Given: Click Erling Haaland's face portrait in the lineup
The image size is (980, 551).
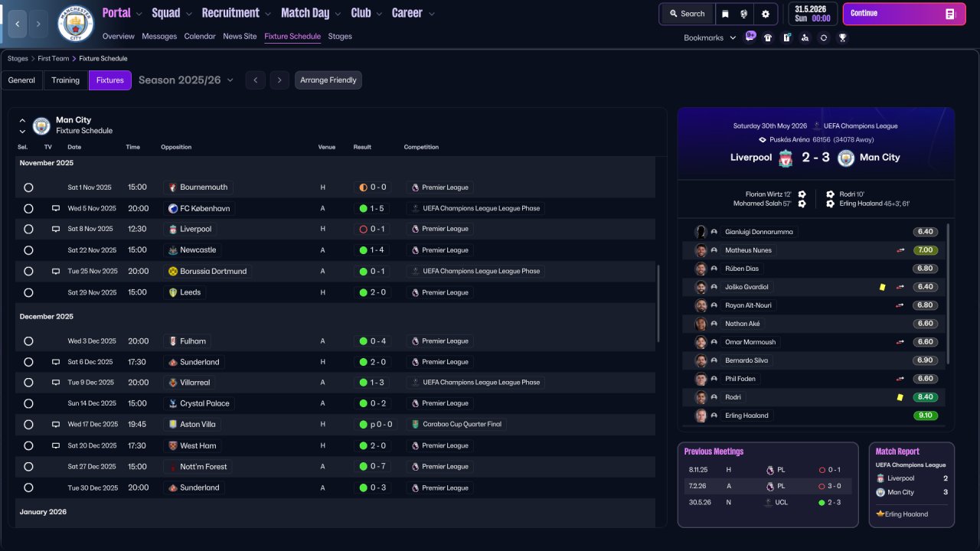Looking at the screenshot, I should 701,416.
